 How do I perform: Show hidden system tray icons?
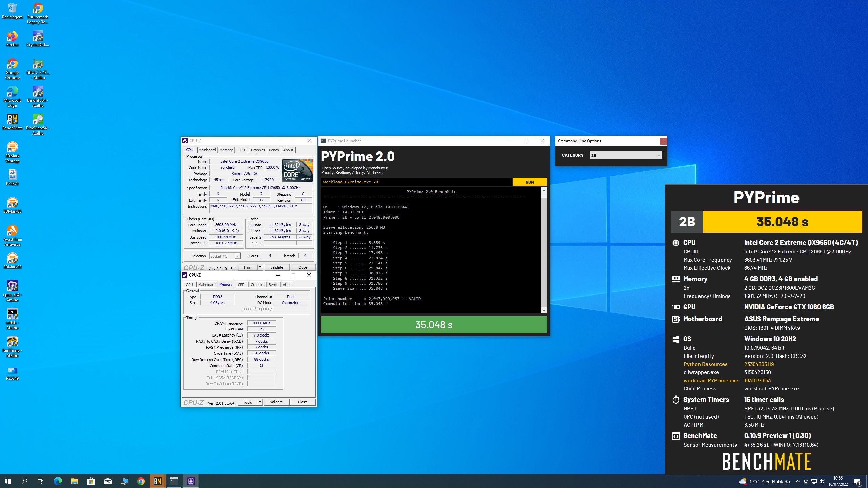click(797, 481)
